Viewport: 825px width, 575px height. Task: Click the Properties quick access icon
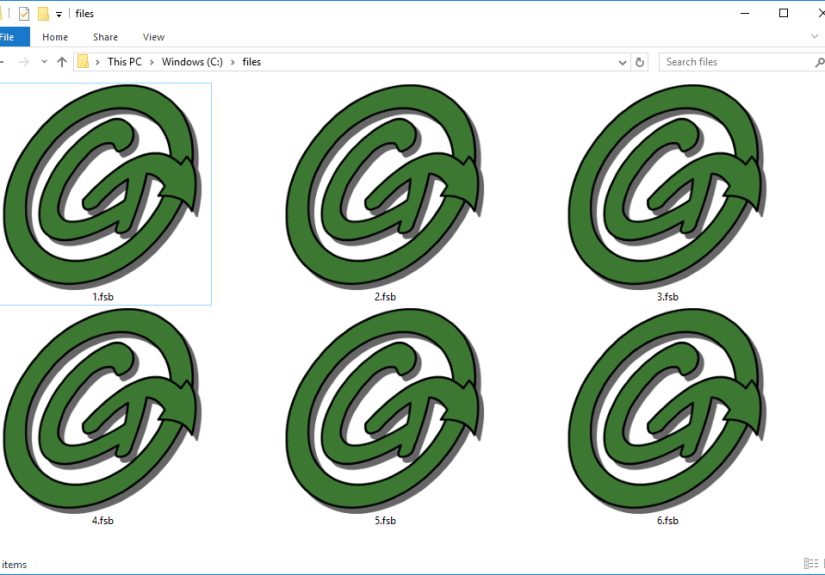[x=24, y=14]
